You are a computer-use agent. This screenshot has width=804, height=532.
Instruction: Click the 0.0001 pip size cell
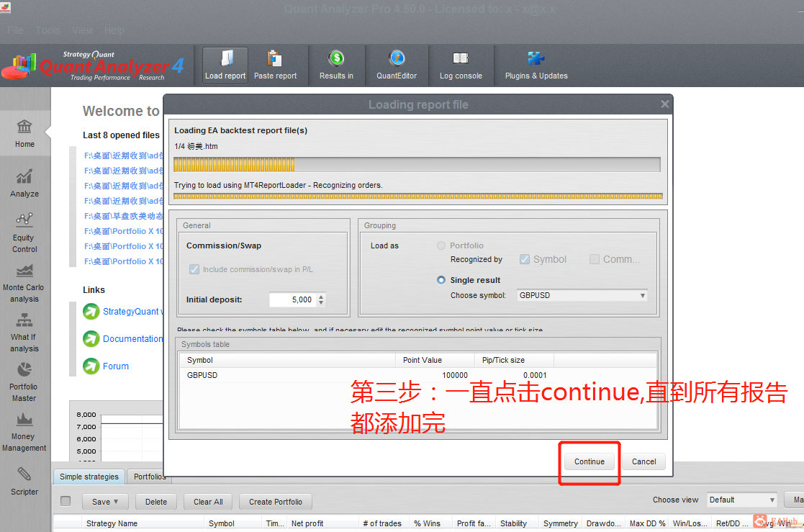click(x=535, y=375)
